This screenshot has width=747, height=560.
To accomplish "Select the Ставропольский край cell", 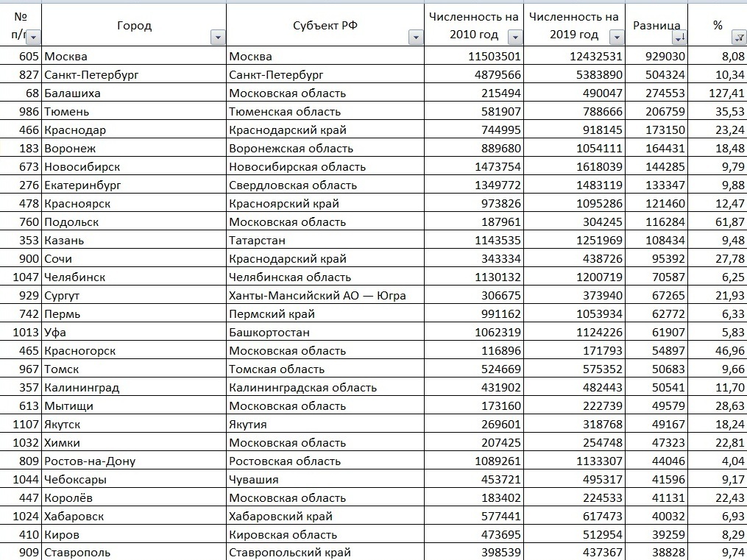I will [325, 553].
